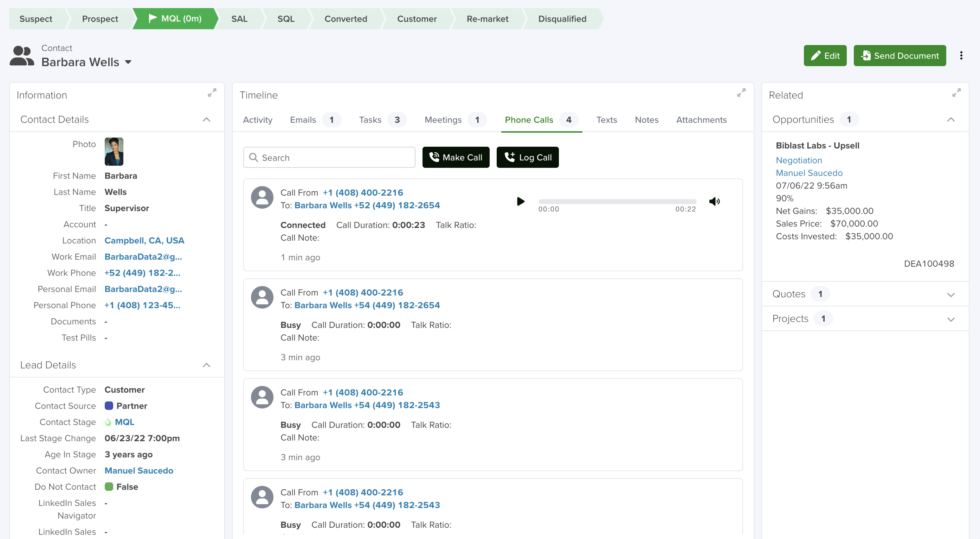Image resolution: width=980 pixels, height=539 pixels.
Task: Set stage to SAL
Action: coord(239,19)
